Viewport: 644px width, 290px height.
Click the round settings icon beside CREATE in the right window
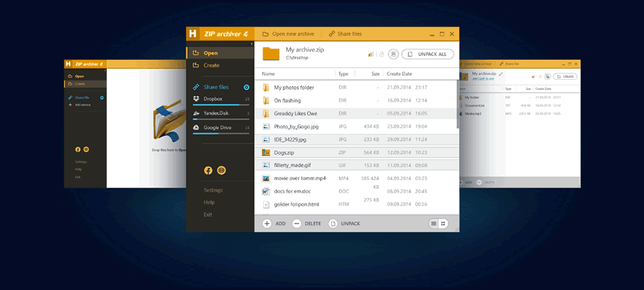(x=547, y=77)
